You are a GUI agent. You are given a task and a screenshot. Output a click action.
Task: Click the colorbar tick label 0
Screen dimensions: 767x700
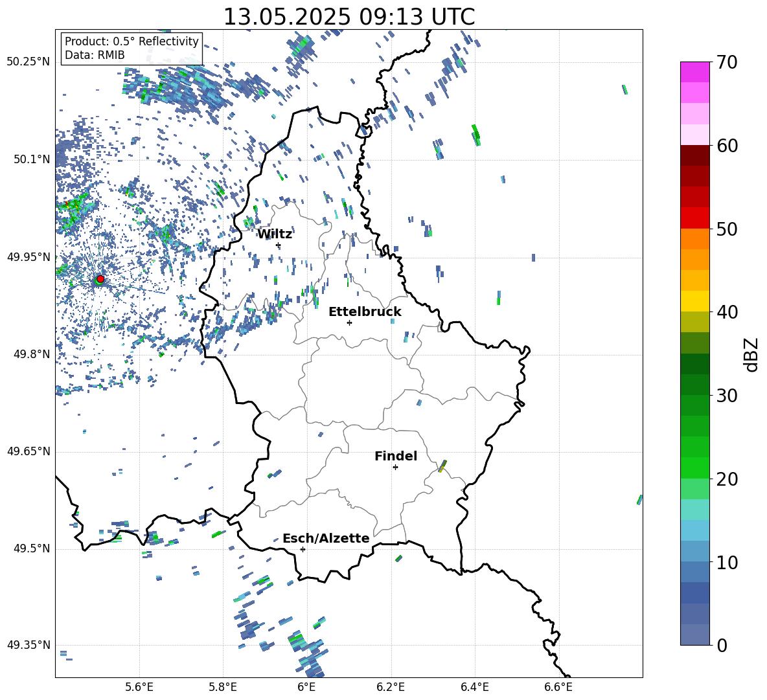pos(722,645)
